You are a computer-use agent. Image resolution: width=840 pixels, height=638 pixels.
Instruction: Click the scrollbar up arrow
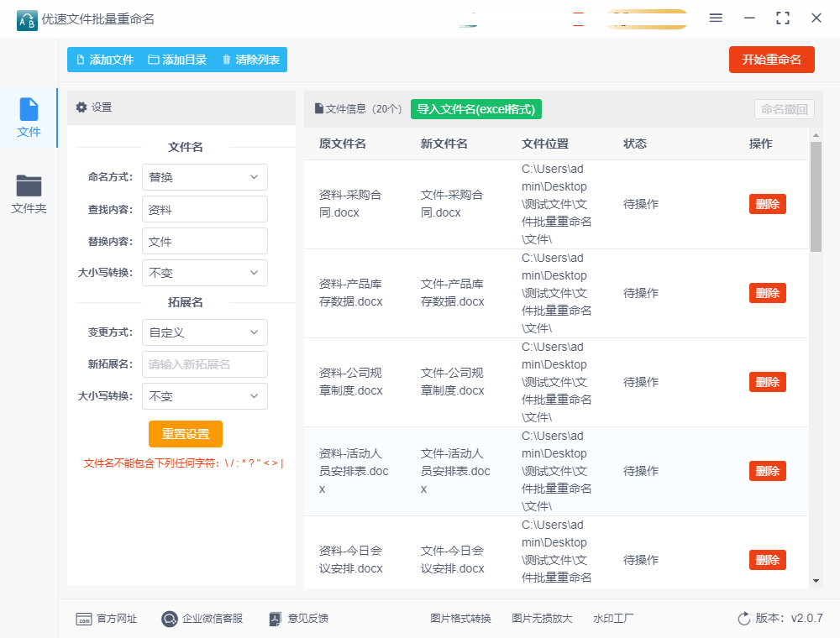point(816,135)
